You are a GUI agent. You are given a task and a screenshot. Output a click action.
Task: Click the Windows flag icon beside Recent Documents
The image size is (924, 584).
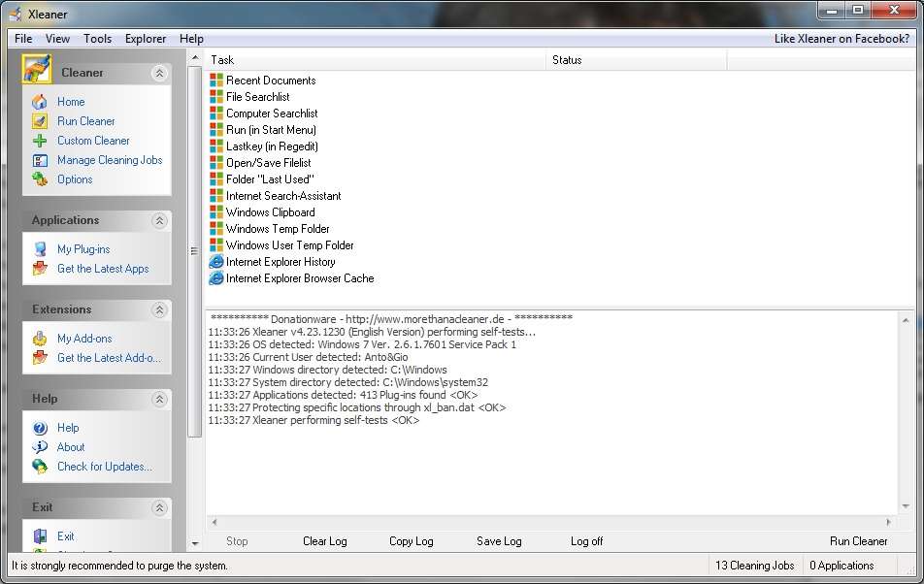tap(216, 81)
